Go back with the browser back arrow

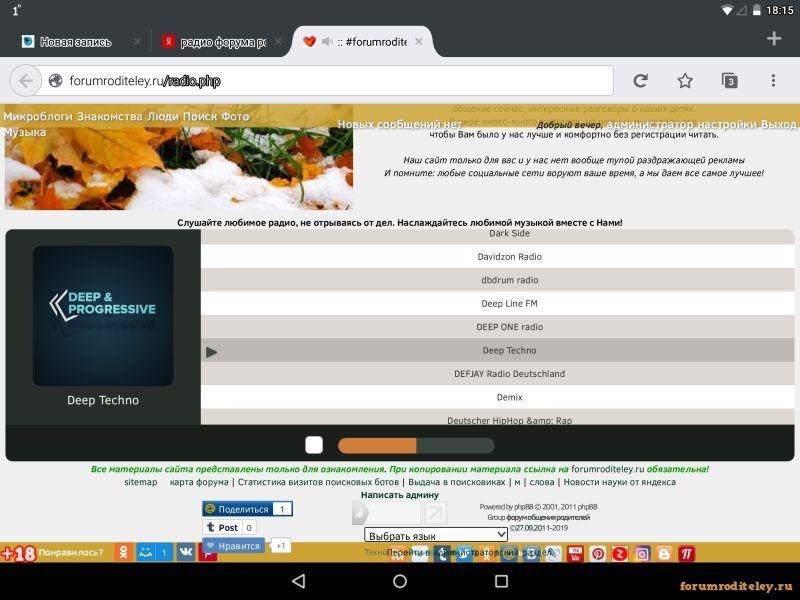tap(26, 81)
